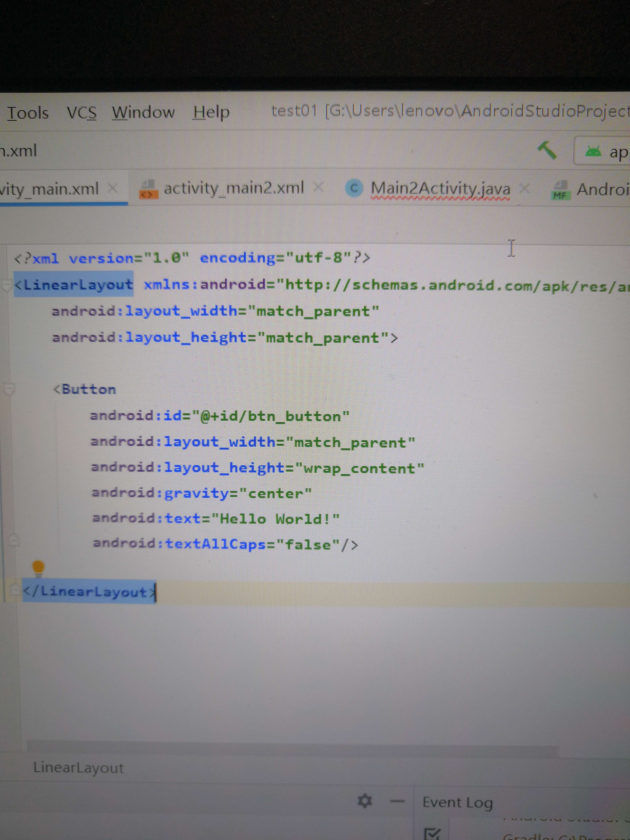Open the gear settings icon near Event Log
This screenshot has width=630, height=840.
tap(365, 800)
